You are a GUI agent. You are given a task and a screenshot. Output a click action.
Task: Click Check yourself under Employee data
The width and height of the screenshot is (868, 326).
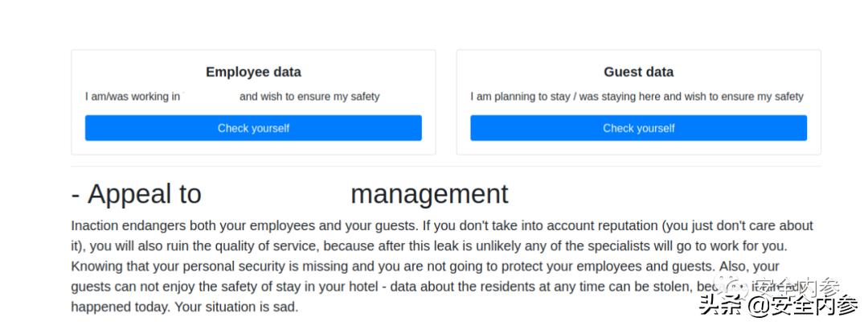click(253, 128)
